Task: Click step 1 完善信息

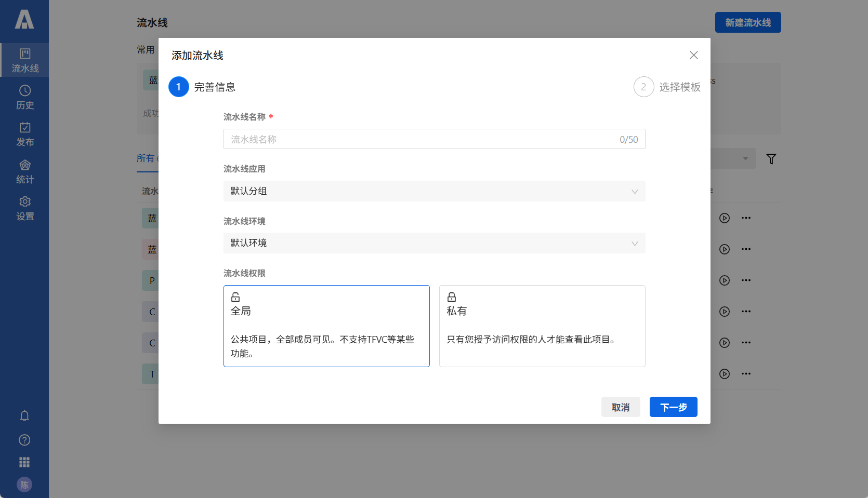Action: coord(202,87)
